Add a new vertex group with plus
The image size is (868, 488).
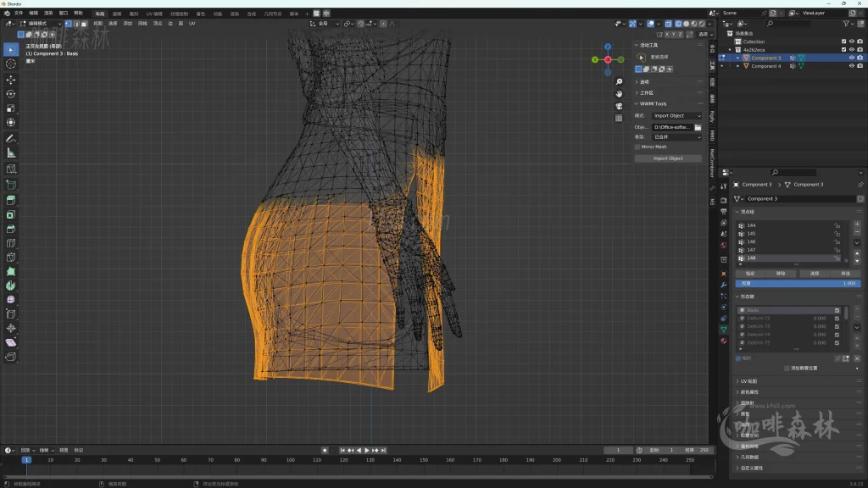857,224
